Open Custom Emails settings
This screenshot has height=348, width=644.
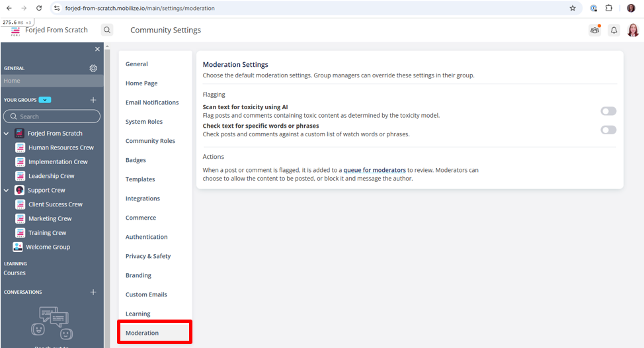pyautogui.click(x=146, y=294)
